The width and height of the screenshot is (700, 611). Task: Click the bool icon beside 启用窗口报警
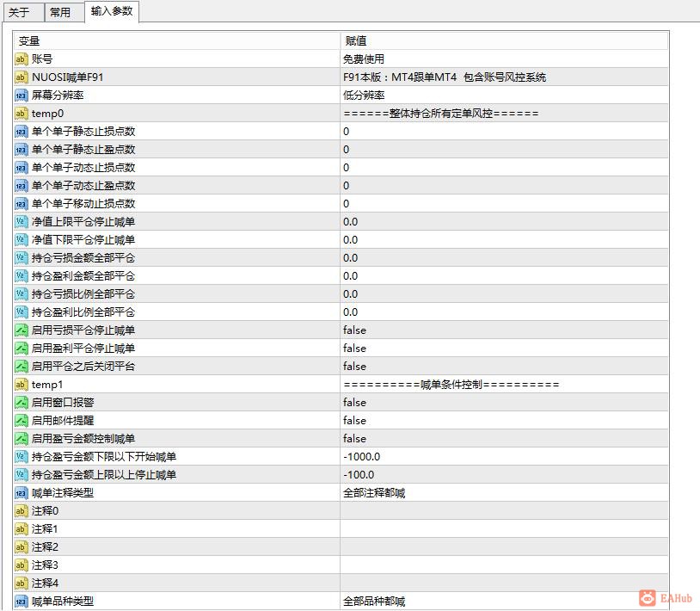[21, 403]
